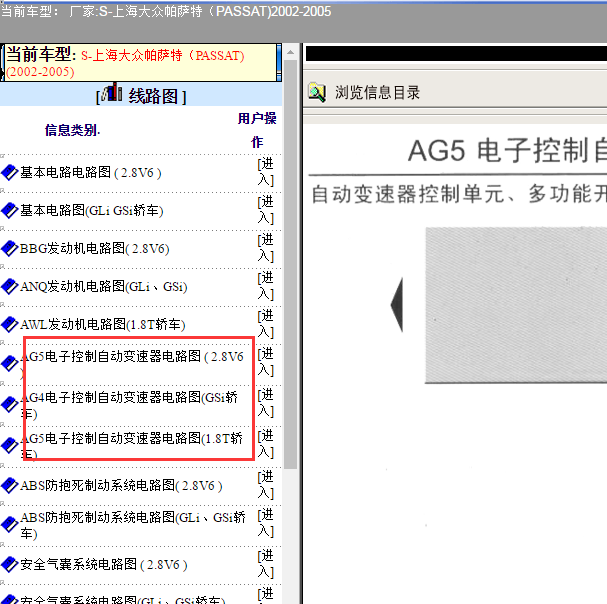Open 进入 for AG5 (2.8V6) transmission diagram
Image resolution: width=607 pixels, height=604 pixels.
tap(266, 362)
